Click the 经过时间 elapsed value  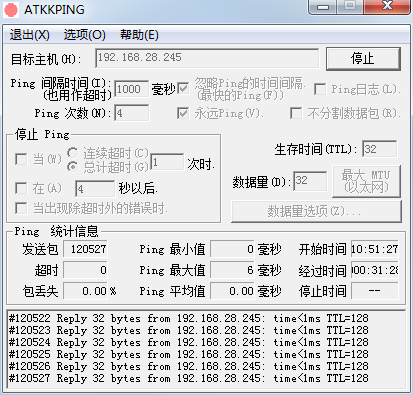pyautogui.click(x=374, y=270)
